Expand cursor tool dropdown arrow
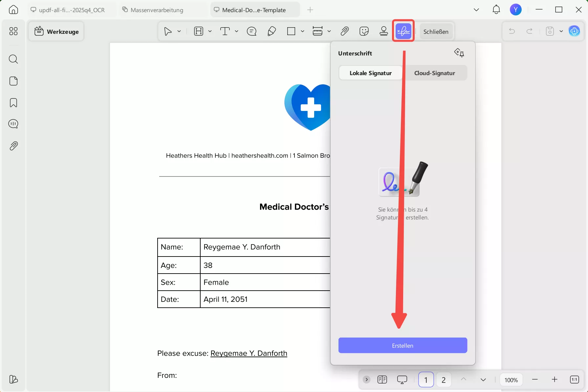The width and height of the screenshot is (588, 392). click(x=179, y=31)
